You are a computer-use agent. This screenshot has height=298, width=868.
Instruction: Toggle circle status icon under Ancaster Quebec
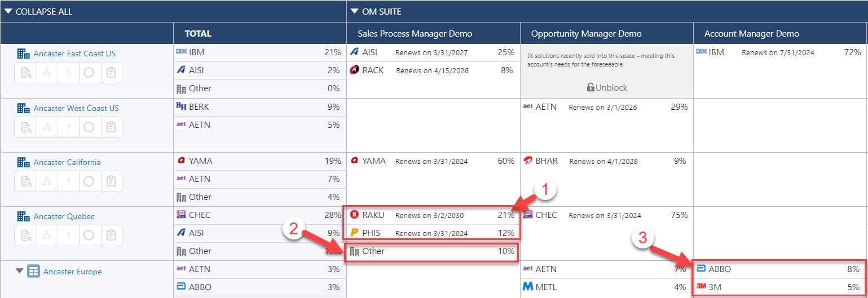(x=89, y=235)
